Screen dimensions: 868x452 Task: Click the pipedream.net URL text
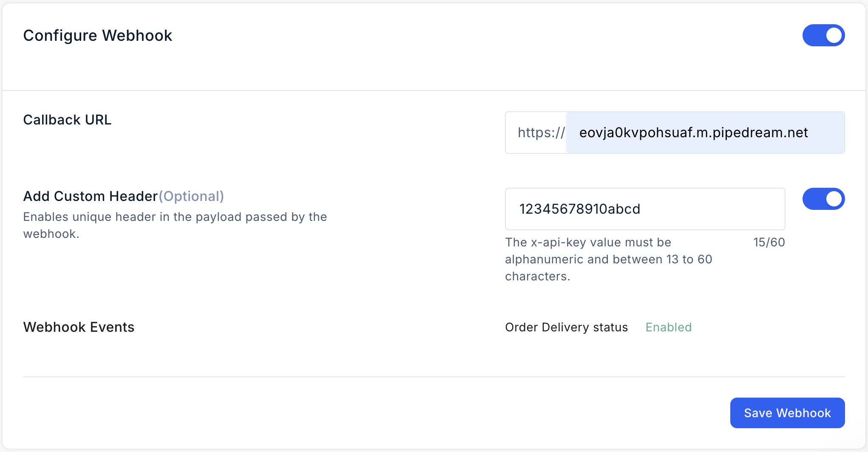(x=694, y=133)
